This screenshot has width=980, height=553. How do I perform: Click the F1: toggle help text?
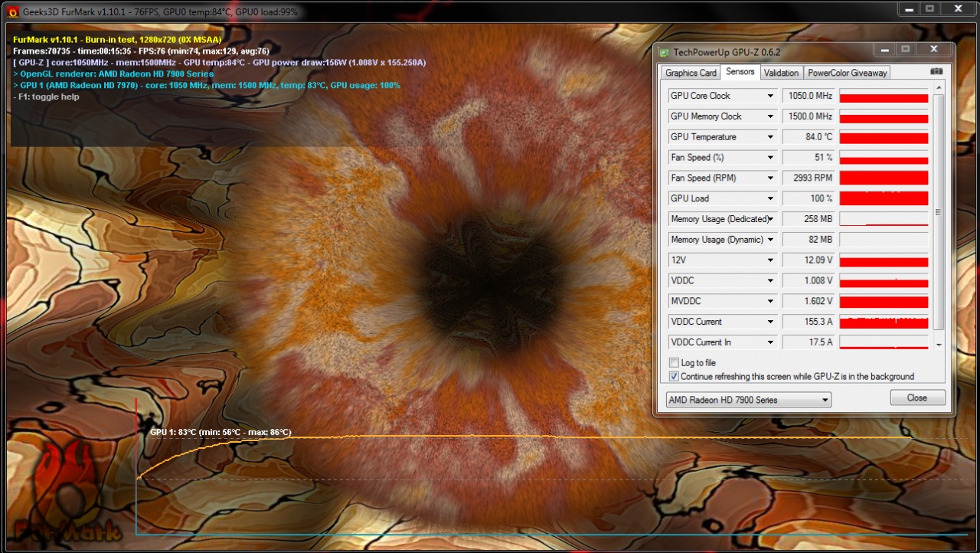[46, 97]
